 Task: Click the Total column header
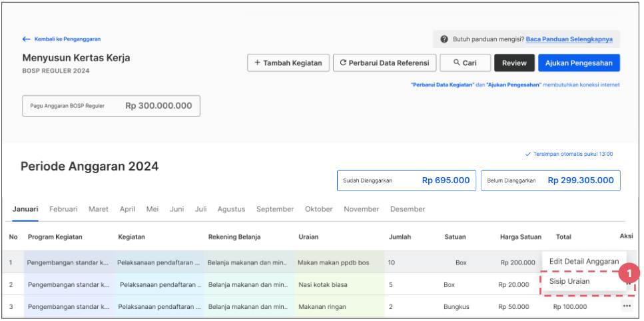563,237
